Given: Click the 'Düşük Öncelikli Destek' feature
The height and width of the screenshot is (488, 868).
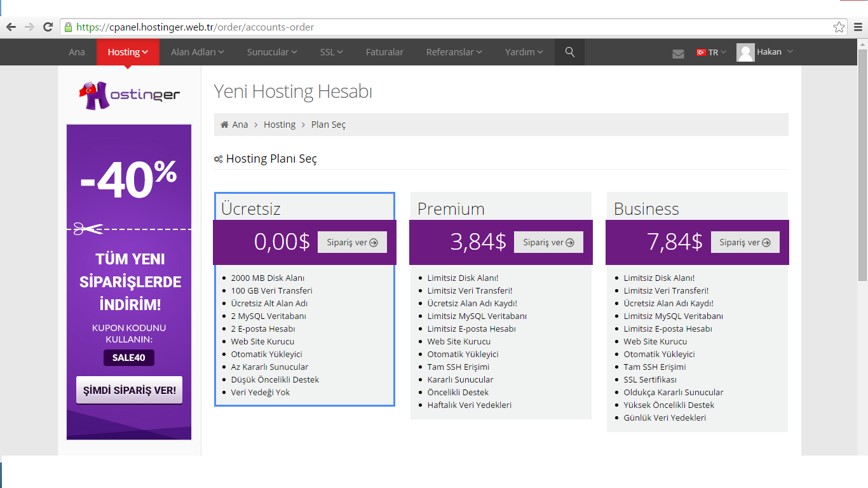Looking at the screenshot, I should coord(275,379).
